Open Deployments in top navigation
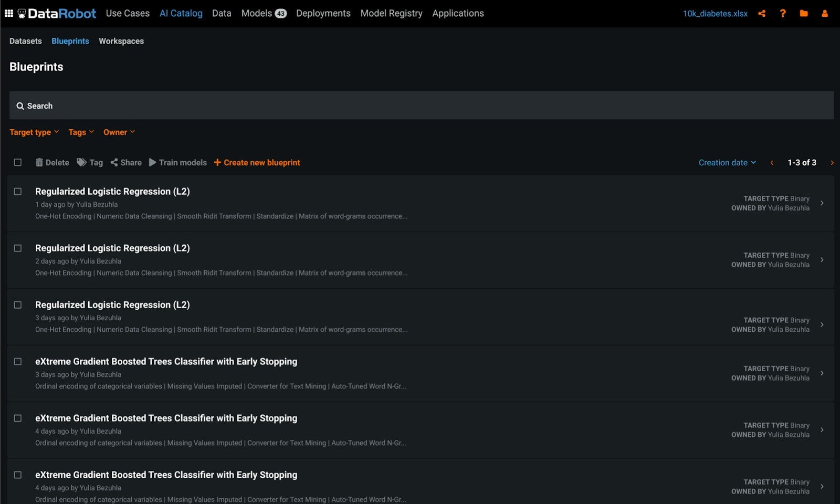The height and width of the screenshot is (504, 840). (x=323, y=13)
